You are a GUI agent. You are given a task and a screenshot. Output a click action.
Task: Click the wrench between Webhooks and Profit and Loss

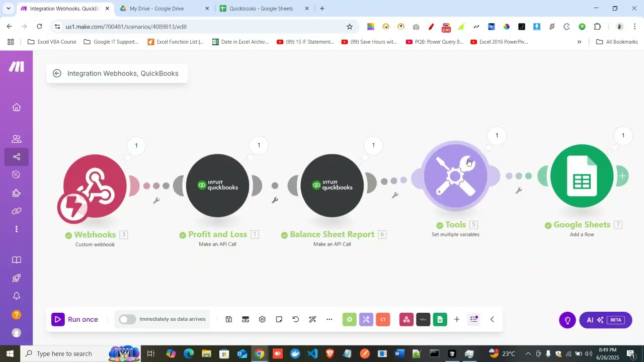click(156, 201)
